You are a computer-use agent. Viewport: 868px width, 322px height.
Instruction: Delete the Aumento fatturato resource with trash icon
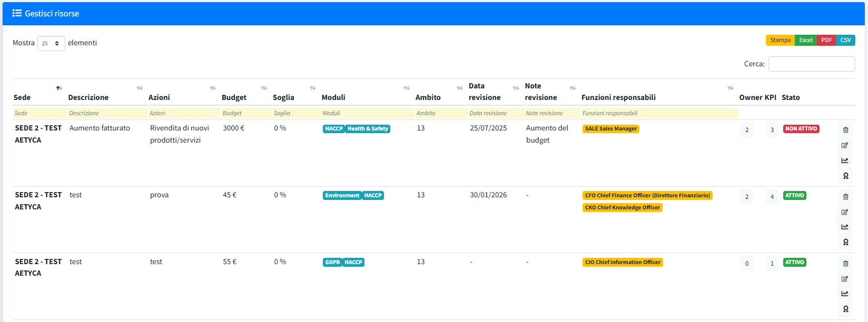845,130
